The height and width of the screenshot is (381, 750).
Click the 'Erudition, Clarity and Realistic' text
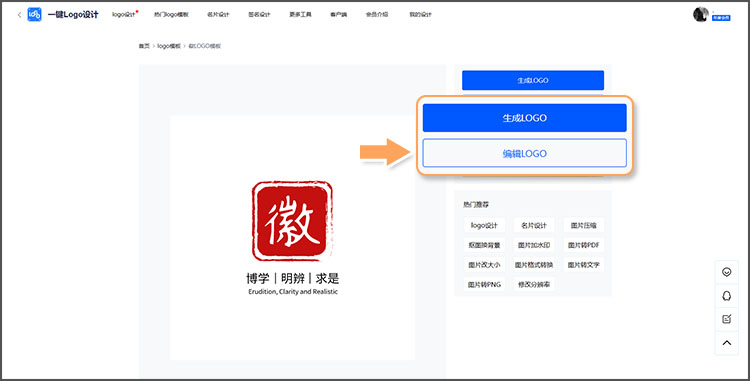[x=293, y=292]
